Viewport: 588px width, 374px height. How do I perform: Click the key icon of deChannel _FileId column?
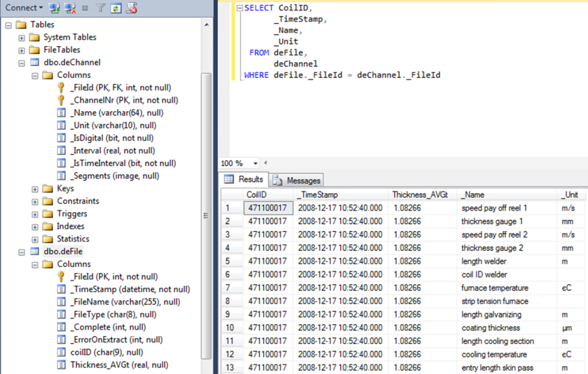coord(61,87)
